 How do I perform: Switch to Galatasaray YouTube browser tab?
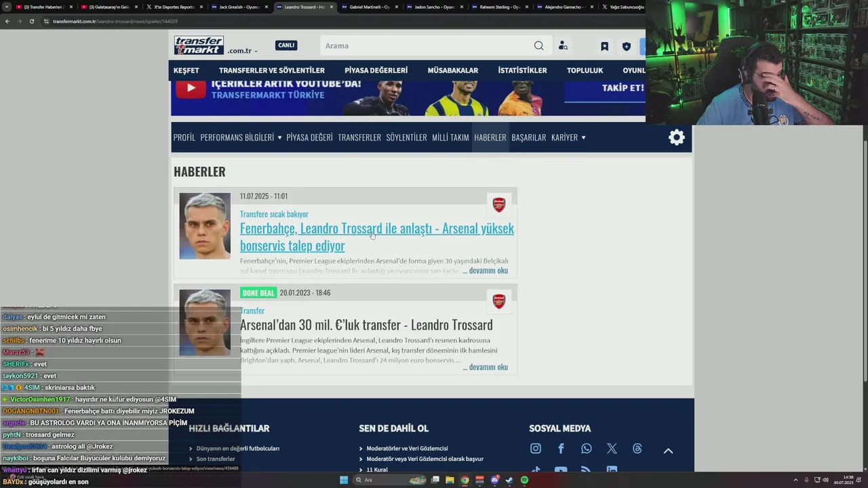pos(108,7)
